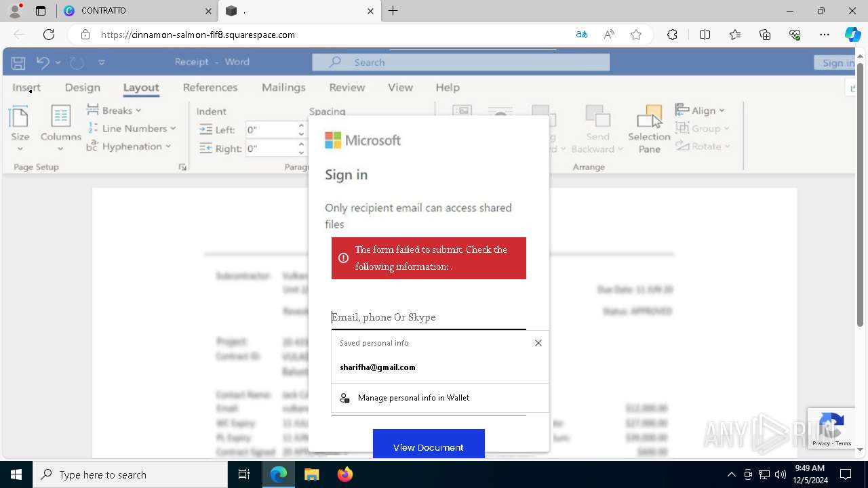
Task: Increase the Indent Left spinner
Action: click(301, 126)
